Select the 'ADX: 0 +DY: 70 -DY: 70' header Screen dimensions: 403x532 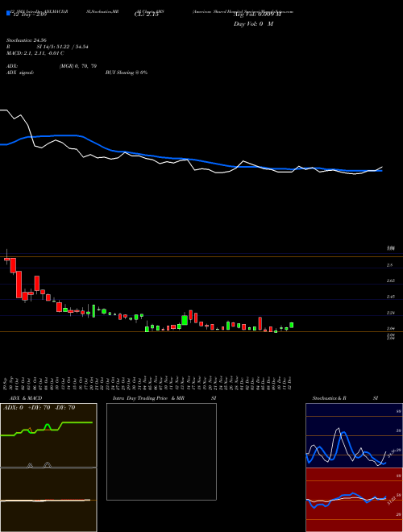pos(39,408)
